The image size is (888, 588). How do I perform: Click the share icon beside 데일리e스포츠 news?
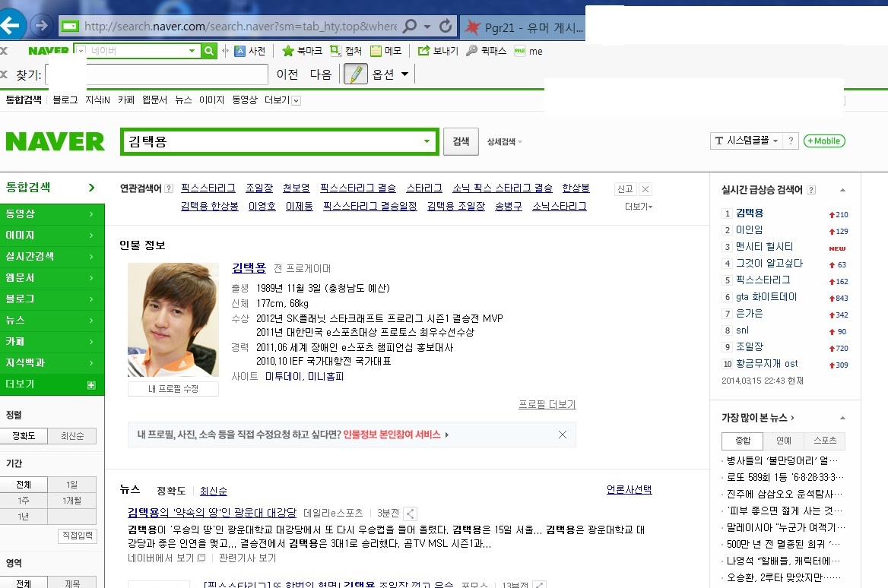pos(411,514)
